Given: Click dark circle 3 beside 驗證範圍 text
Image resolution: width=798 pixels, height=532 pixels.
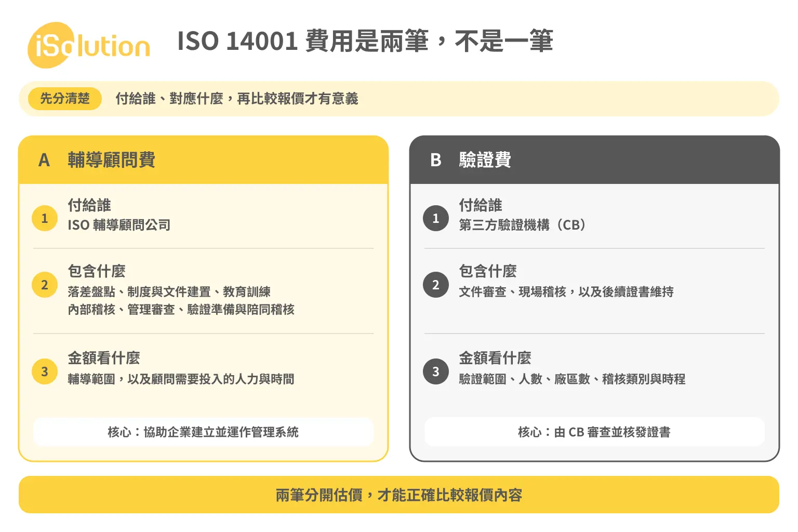Looking at the screenshot, I should click(436, 371).
